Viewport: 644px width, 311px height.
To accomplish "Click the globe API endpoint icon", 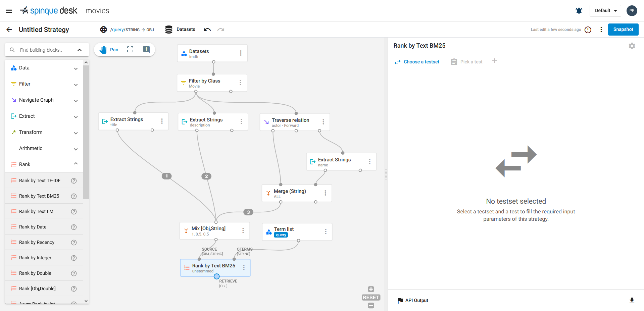I will (x=103, y=30).
